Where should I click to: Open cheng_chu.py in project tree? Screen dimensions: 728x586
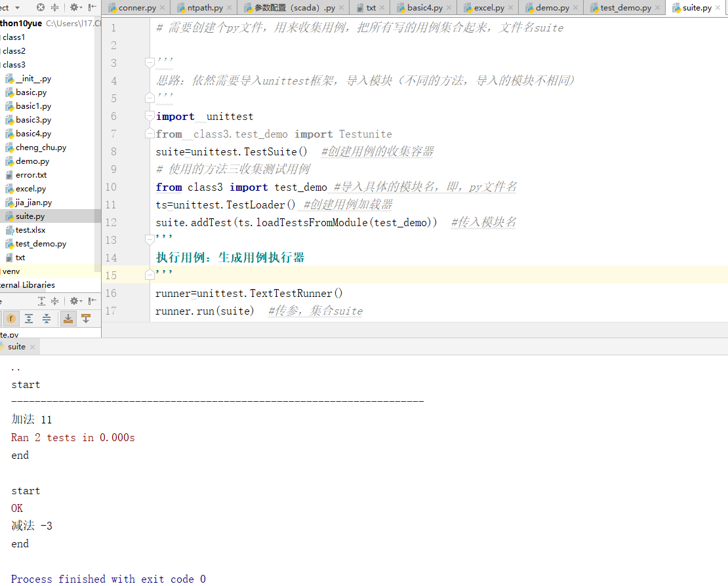(x=36, y=147)
